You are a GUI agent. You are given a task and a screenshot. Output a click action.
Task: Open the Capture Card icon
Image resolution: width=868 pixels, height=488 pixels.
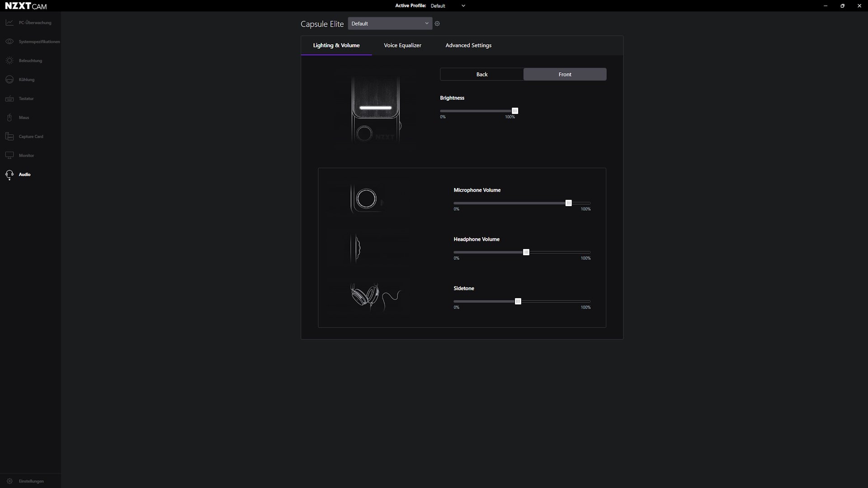[x=9, y=136]
